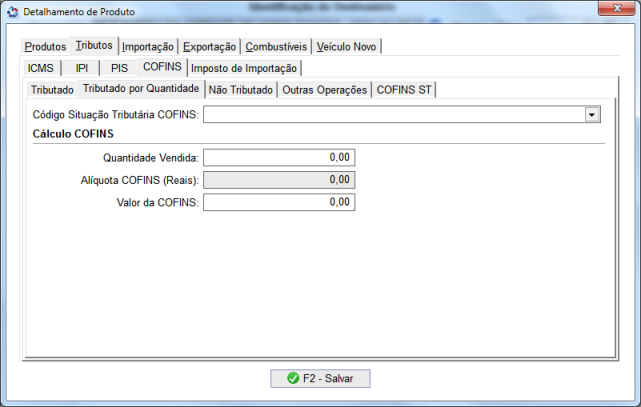Select the COFINS tax tab
This screenshot has width=641, height=407.
[x=162, y=67]
